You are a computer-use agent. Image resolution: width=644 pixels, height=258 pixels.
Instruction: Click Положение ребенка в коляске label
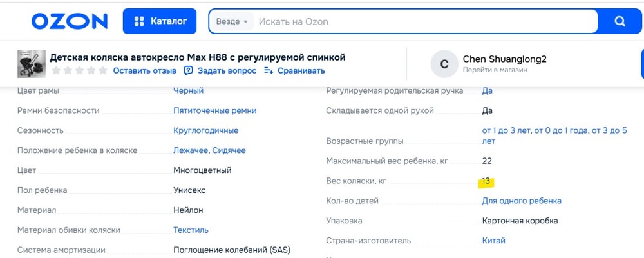point(77,150)
